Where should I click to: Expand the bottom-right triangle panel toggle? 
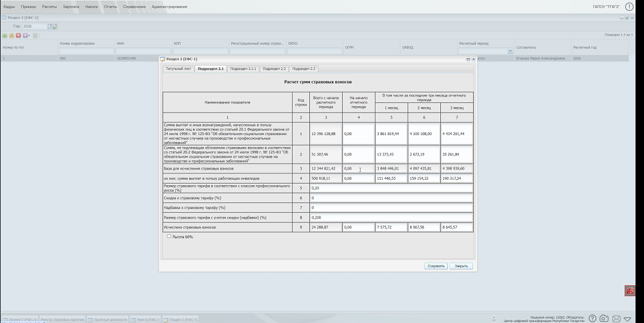(x=628, y=319)
